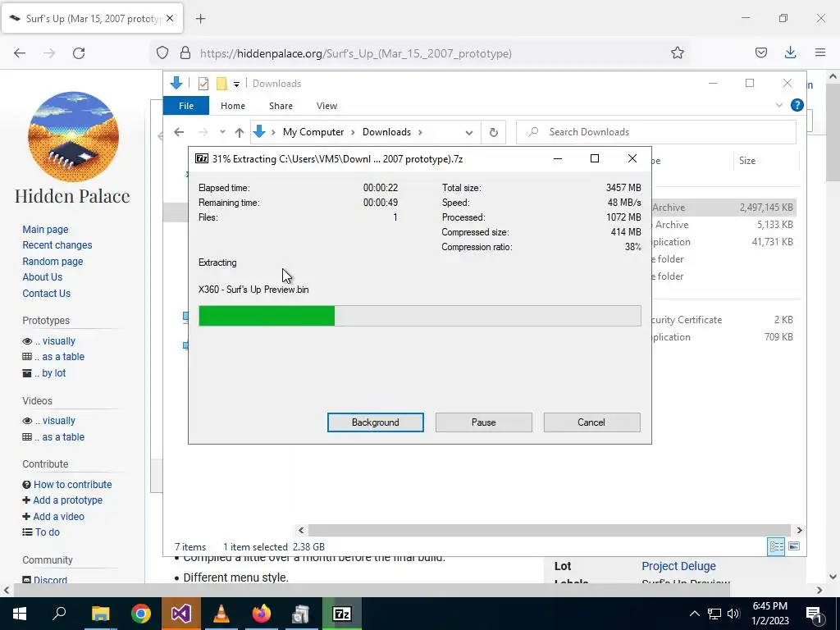Switch Explorer to details view icon
This screenshot has width=840, height=630.
[776, 546]
